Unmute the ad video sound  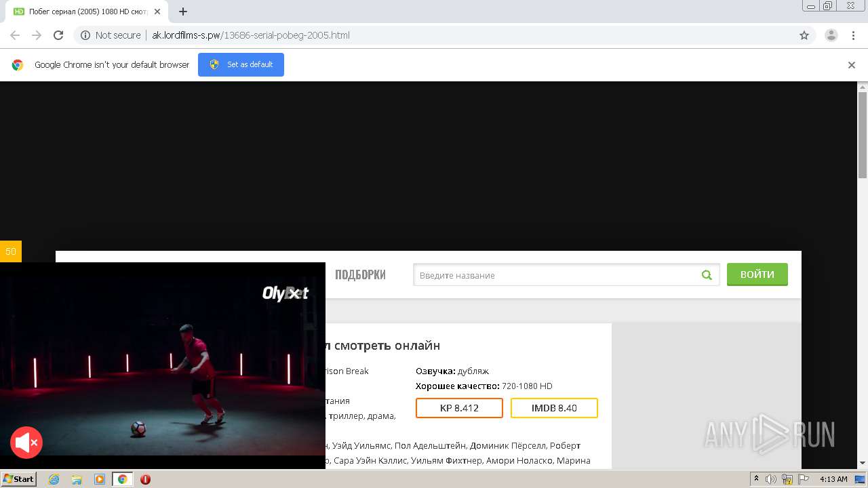[26, 443]
